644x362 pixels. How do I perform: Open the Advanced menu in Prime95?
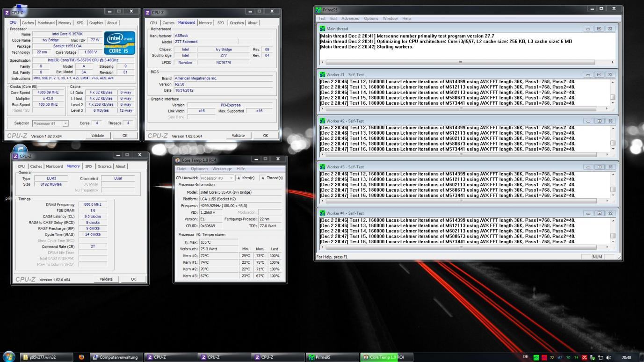coord(350,19)
